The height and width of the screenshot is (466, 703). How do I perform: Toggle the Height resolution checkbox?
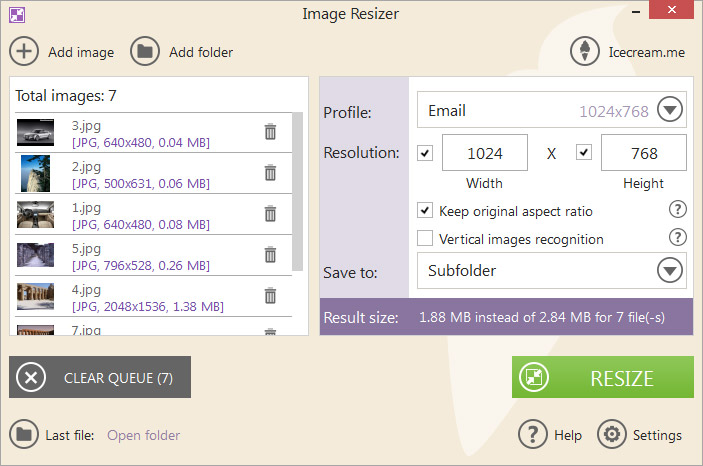tap(584, 153)
